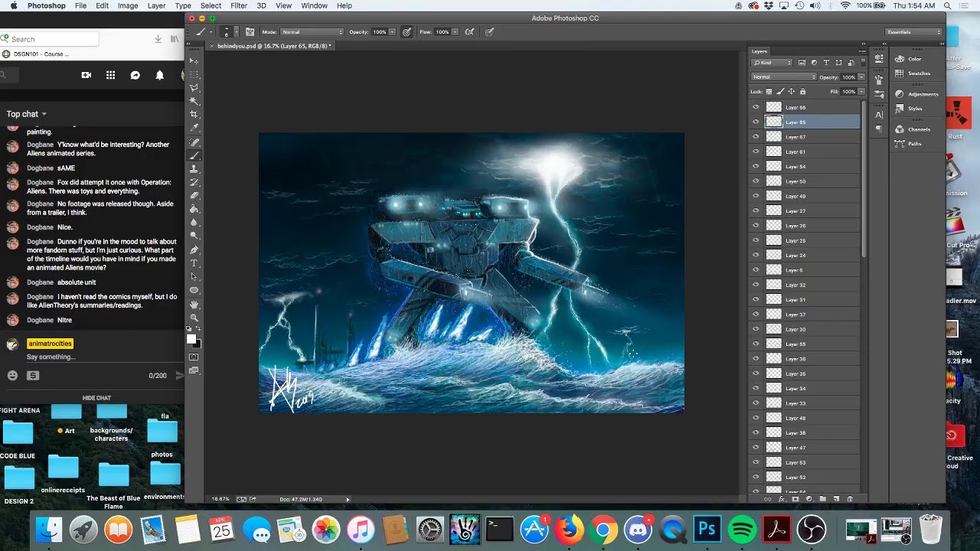
Task: Open the layer Fill dropdown arrow
Action: tap(861, 92)
